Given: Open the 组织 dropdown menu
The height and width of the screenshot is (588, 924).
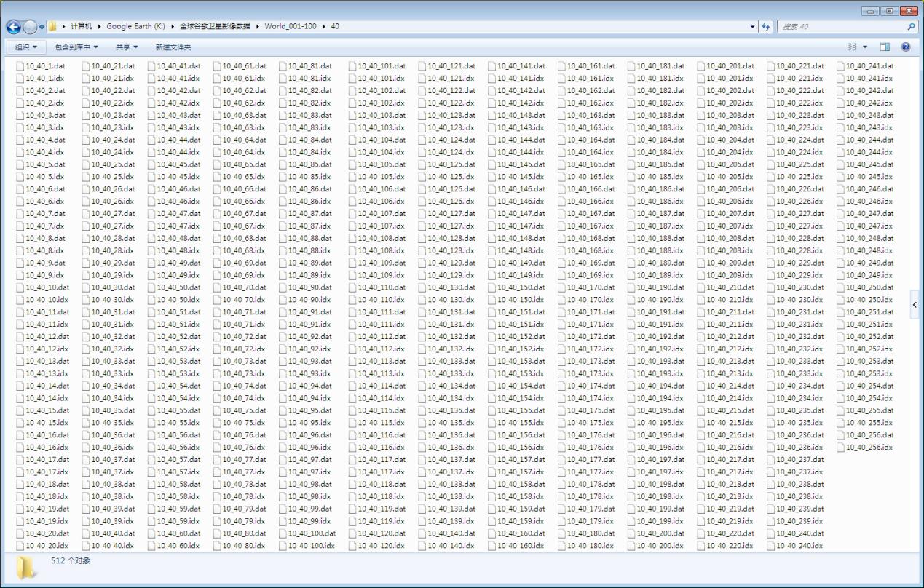Looking at the screenshot, I should [x=26, y=47].
